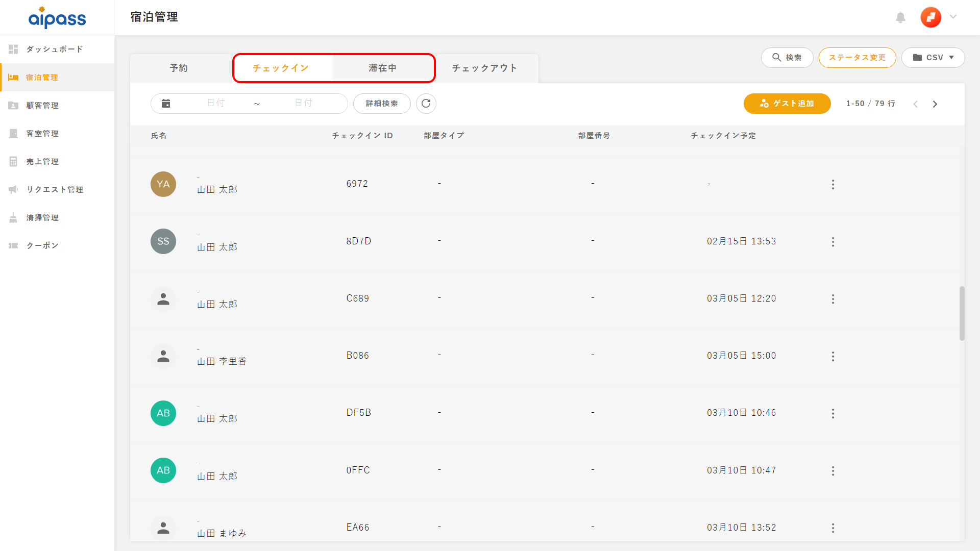Open クーポン sidebar entry
The height and width of the screenshot is (551, 980).
click(57, 246)
